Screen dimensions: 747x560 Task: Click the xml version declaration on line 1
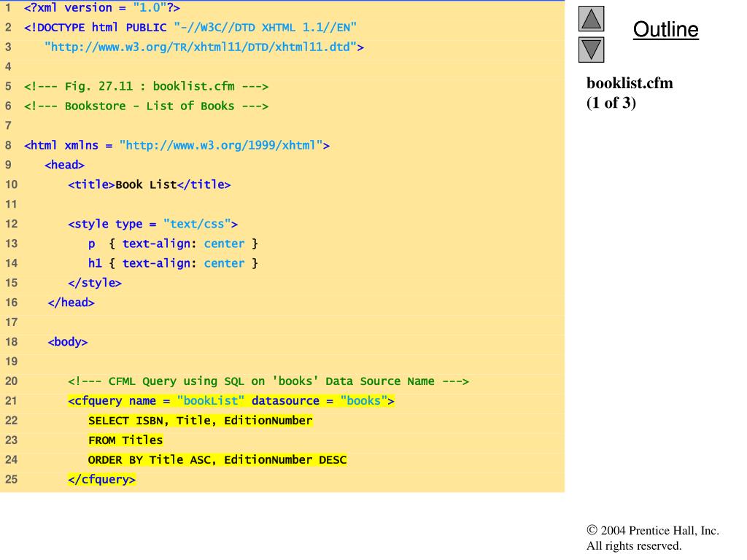tap(102, 8)
